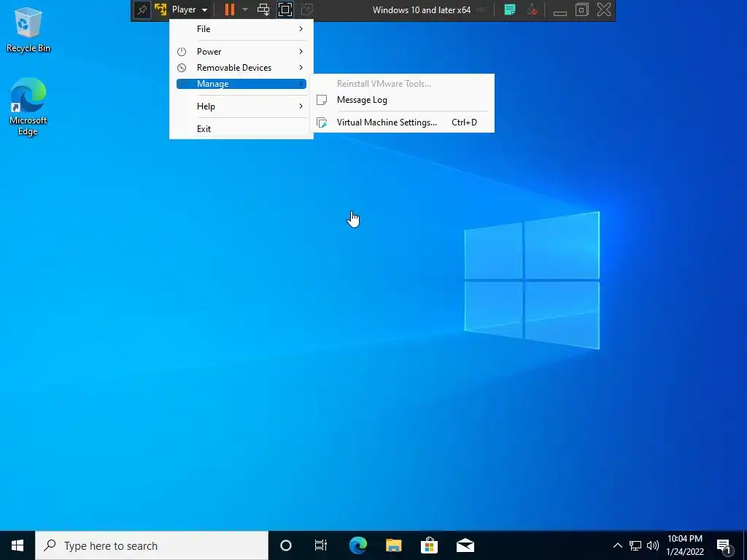Open the notification center icon
747x560 pixels.
[x=724, y=546]
